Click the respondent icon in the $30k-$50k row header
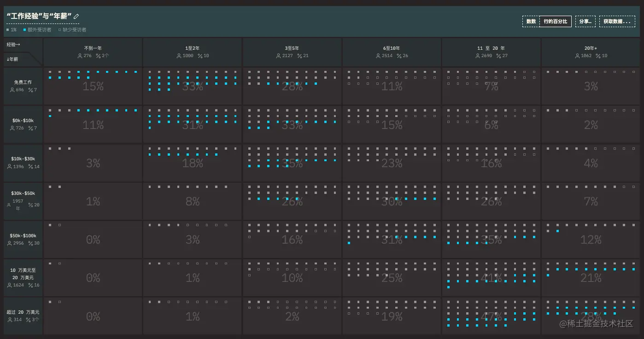This screenshot has height=339, width=644. pos(9,205)
